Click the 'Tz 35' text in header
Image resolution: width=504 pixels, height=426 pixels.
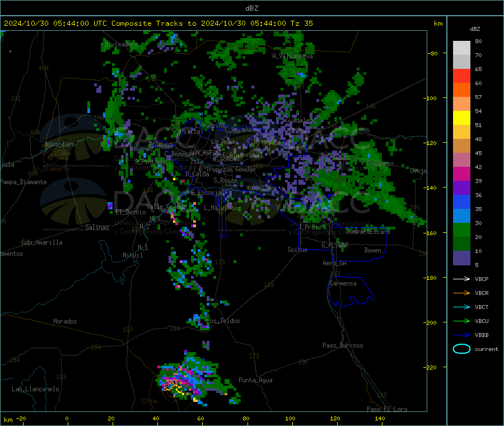[301, 24]
